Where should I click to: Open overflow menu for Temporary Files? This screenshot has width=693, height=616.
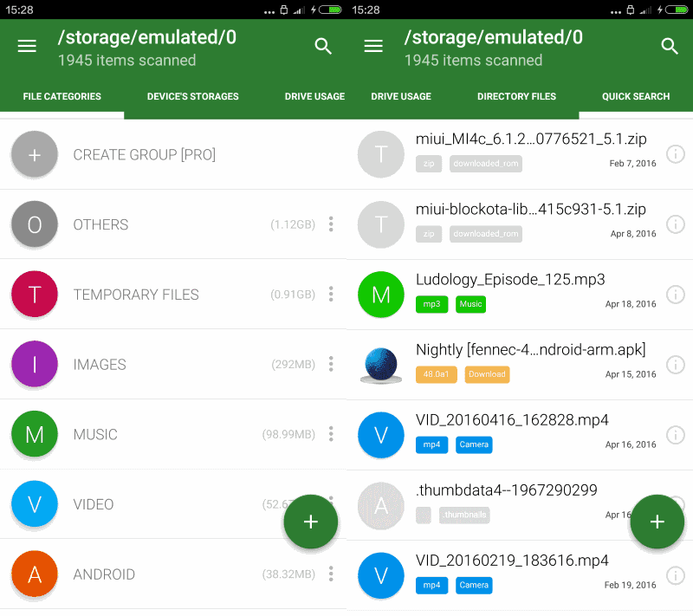tap(331, 294)
